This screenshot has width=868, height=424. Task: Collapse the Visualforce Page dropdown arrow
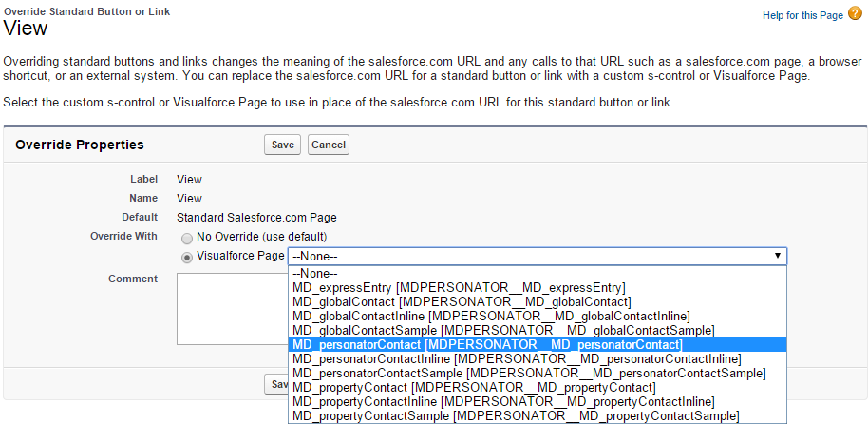778,256
